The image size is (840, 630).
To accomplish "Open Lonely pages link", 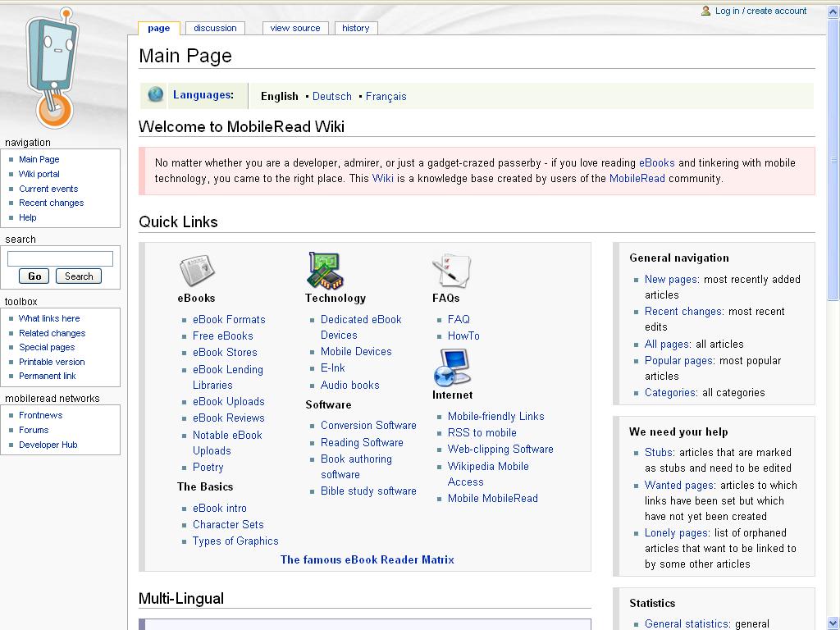I will [x=676, y=533].
